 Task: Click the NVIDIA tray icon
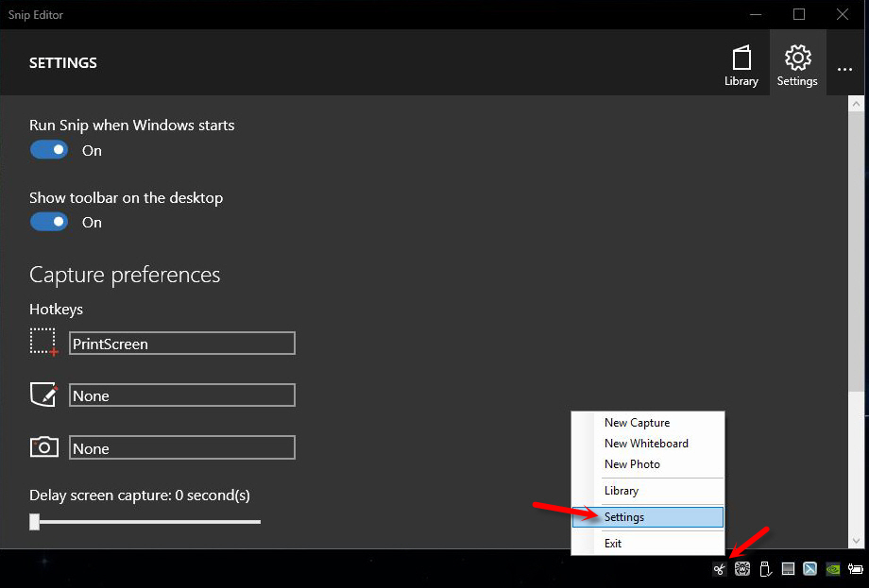(x=833, y=569)
